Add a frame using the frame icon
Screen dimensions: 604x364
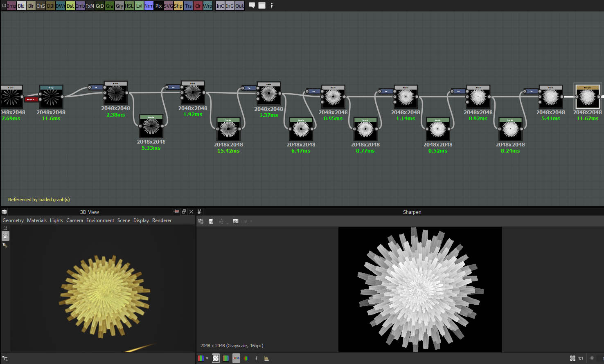[262, 5]
